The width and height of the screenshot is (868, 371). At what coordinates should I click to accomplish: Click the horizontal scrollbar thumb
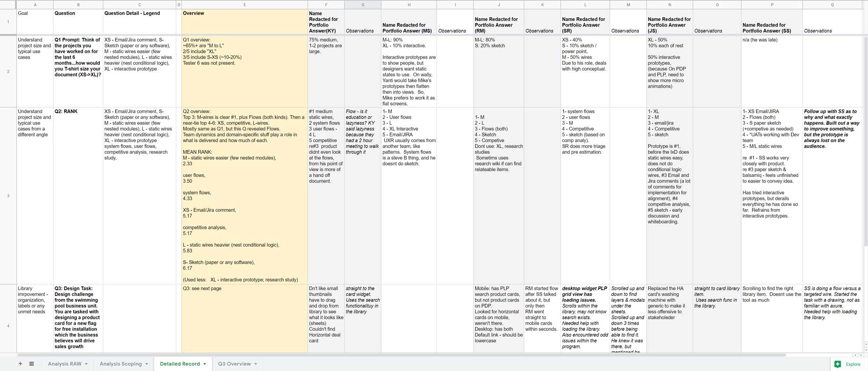(x=401, y=355)
